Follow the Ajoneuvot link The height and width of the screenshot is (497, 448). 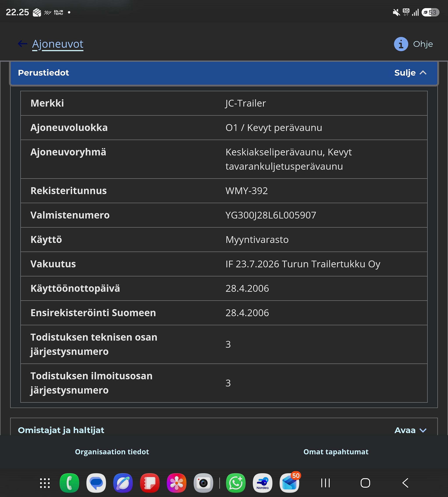click(x=58, y=44)
